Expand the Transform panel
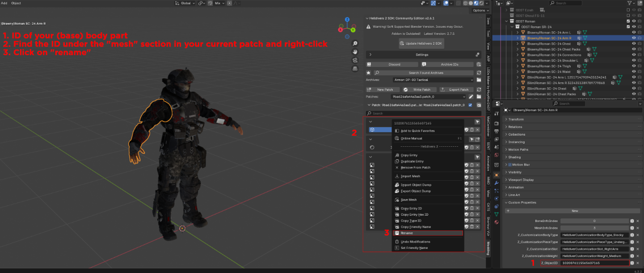644x273 pixels. click(x=572, y=119)
